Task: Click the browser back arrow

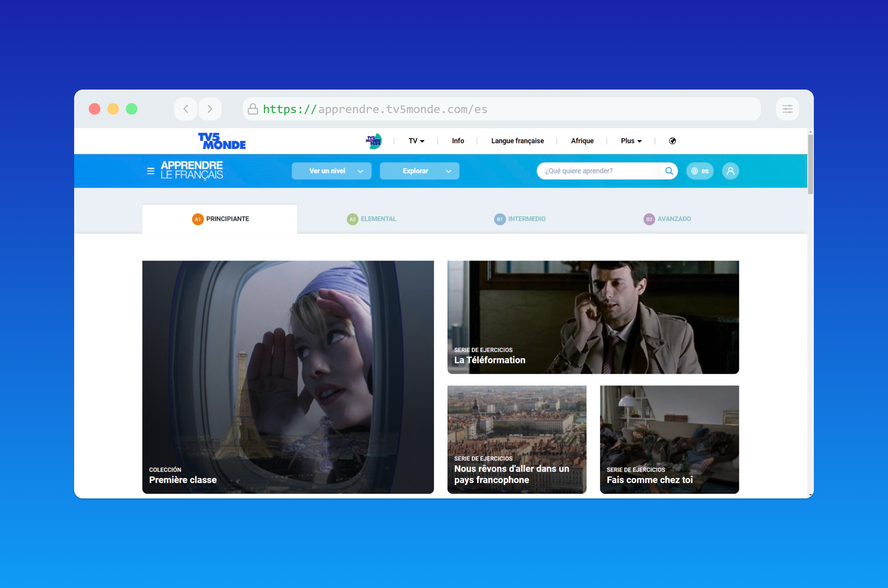Action: (186, 109)
